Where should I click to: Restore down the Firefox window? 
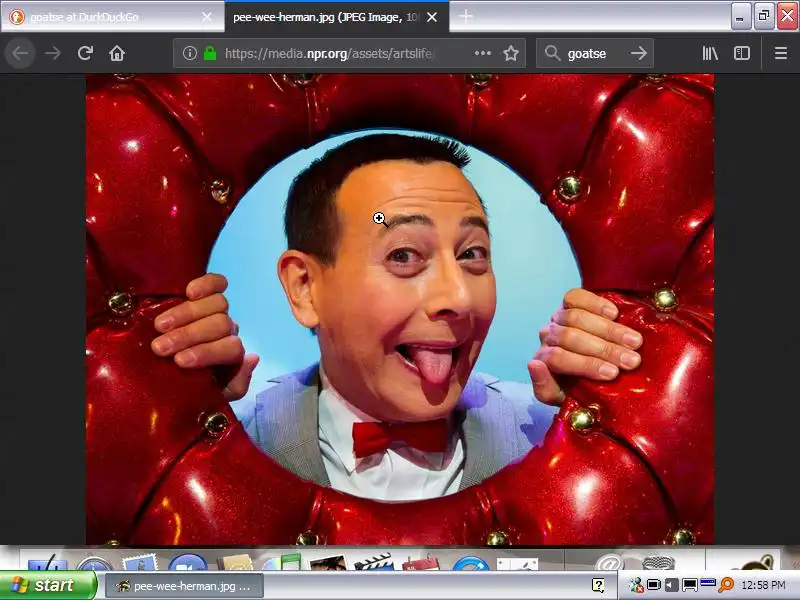(764, 17)
